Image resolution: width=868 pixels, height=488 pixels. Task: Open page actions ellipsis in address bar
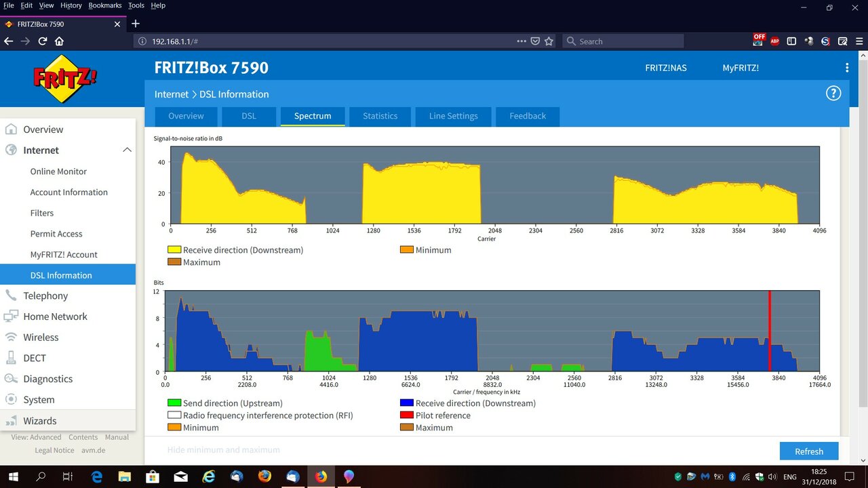(521, 41)
